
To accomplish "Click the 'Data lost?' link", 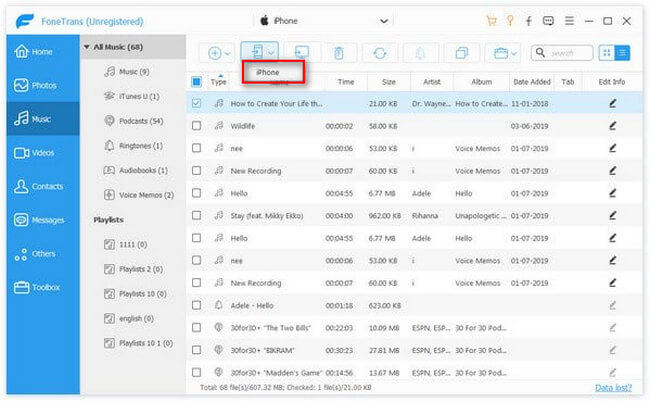I will pos(616,385).
